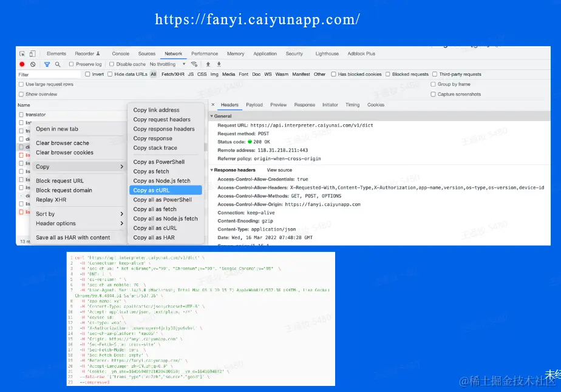
Task: Click the Name column header
Action: [24, 105]
